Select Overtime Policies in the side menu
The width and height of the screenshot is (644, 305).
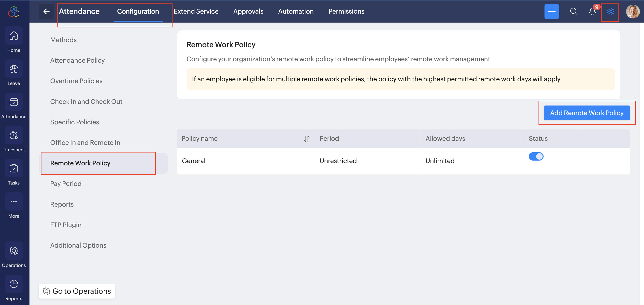click(x=76, y=81)
